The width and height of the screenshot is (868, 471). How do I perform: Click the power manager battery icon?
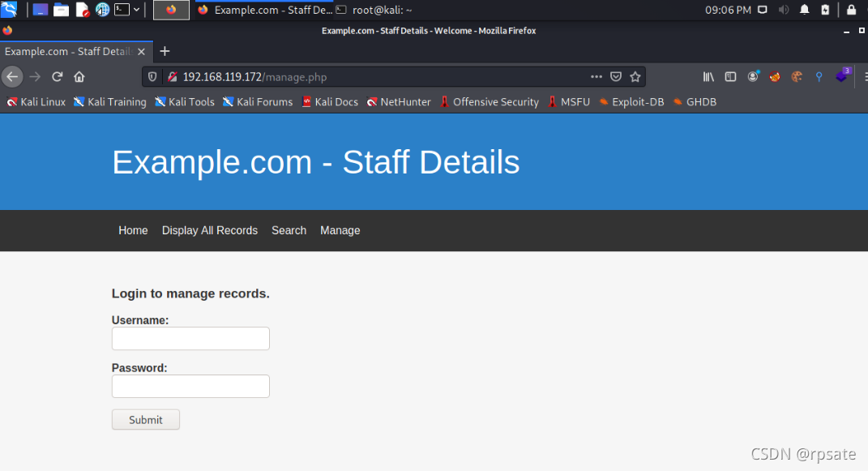(x=825, y=10)
